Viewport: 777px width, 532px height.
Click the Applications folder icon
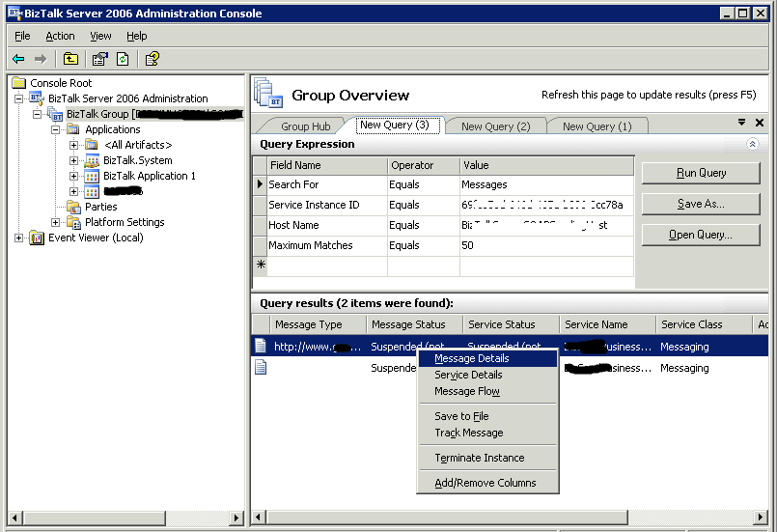(x=73, y=129)
